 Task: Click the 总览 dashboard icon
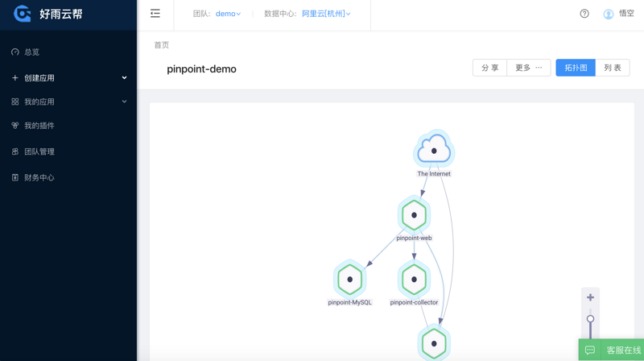15,52
